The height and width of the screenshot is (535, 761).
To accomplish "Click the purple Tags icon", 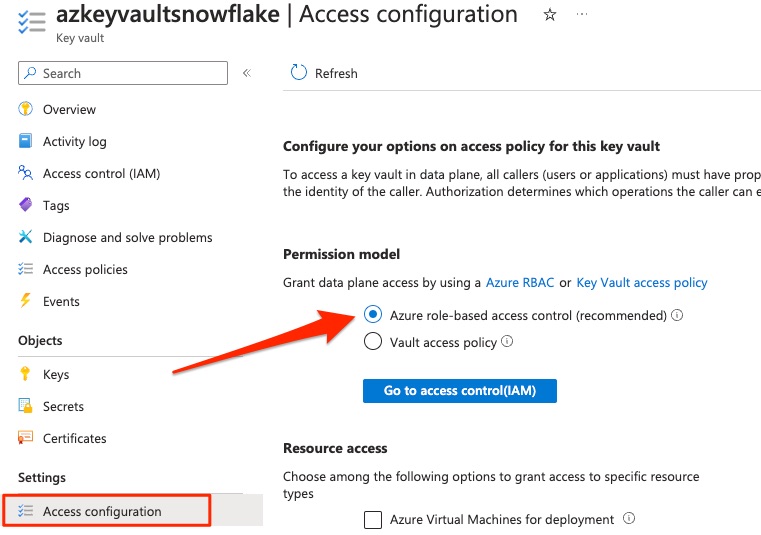I will 26,205.
